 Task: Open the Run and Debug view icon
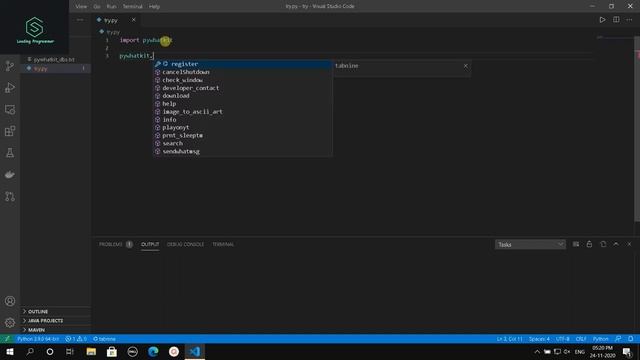[x=10, y=88]
